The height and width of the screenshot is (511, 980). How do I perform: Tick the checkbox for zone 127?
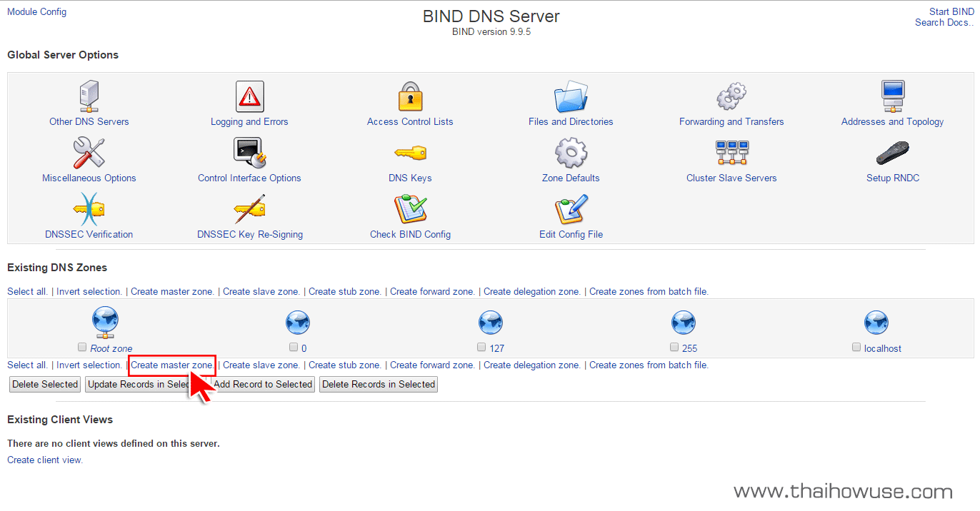482,348
